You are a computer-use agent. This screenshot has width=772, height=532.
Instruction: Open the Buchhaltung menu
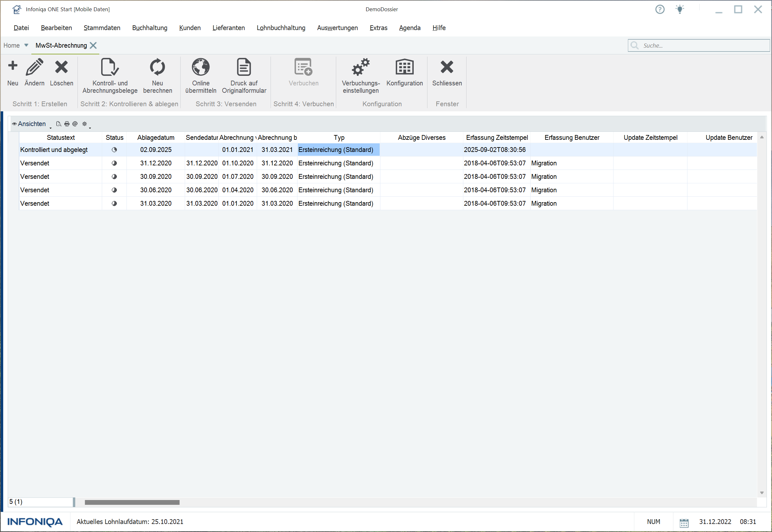point(150,28)
